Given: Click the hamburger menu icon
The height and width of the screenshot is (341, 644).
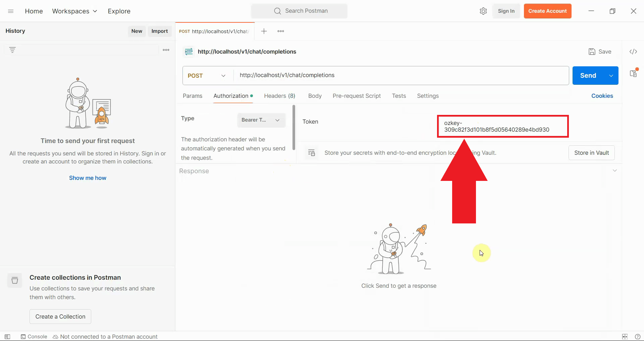Looking at the screenshot, I should pos(11,11).
